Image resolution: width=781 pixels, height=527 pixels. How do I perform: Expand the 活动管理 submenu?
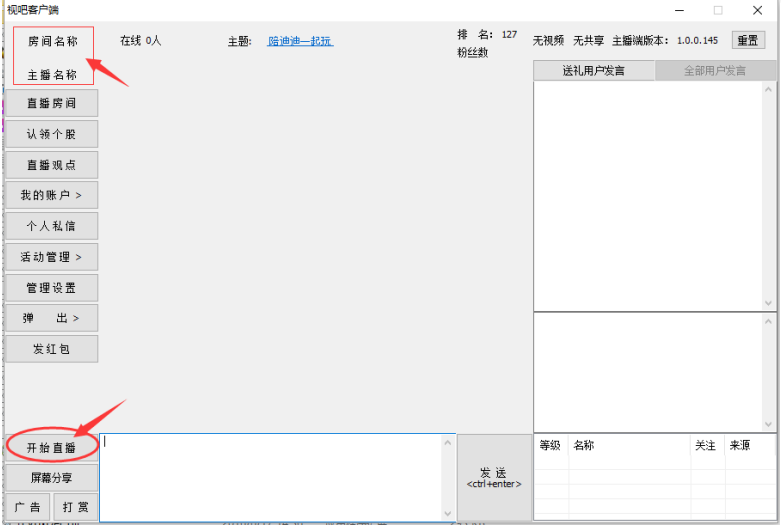(x=51, y=257)
